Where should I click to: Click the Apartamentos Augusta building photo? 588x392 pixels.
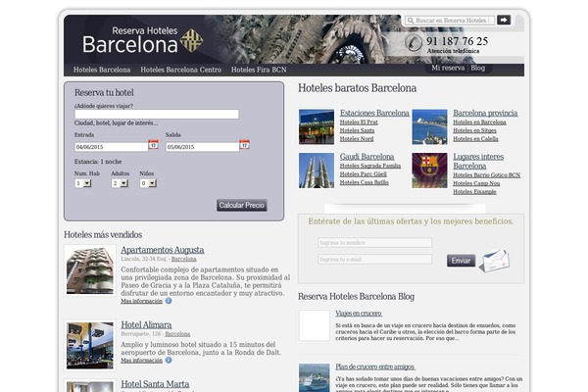point(90,270)
